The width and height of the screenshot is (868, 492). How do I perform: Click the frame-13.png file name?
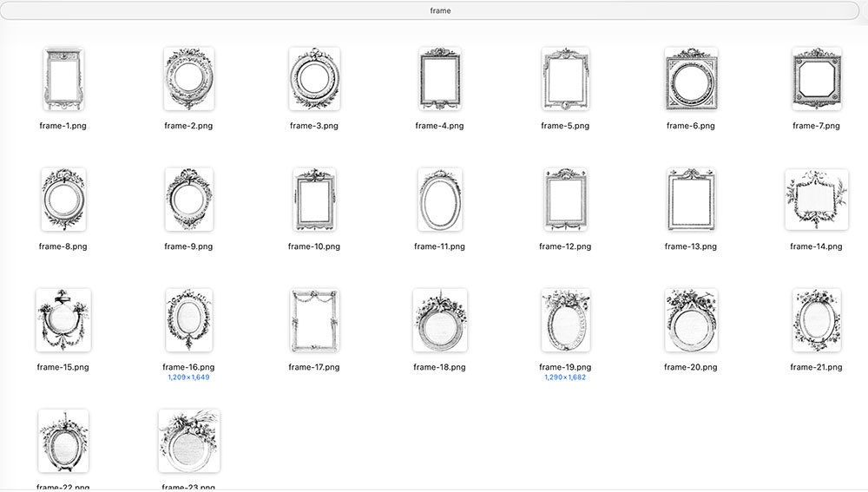691,246
